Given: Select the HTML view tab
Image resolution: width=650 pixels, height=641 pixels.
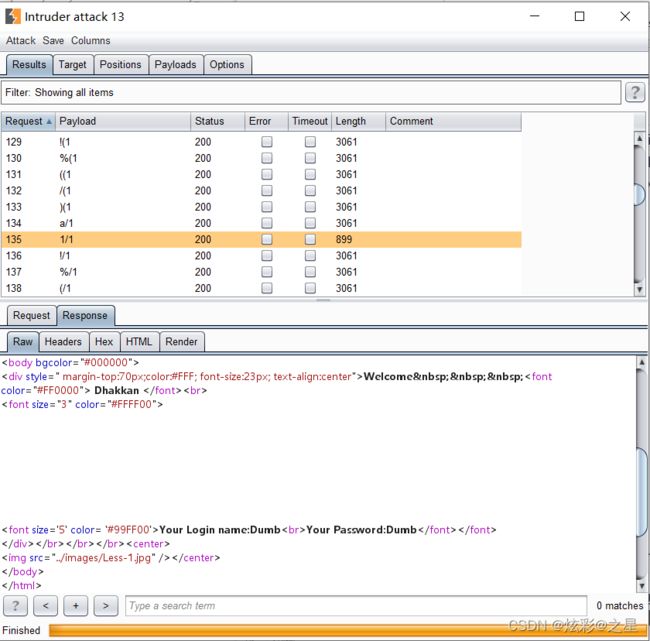Looking at the screenshot, I should coord(139,342).
